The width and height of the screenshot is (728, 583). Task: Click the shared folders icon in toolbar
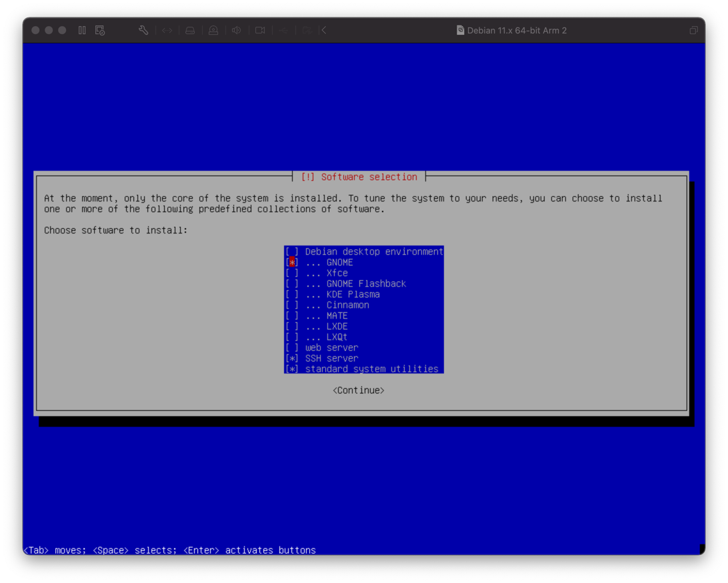pyautogui.click(x=307, y=30)
